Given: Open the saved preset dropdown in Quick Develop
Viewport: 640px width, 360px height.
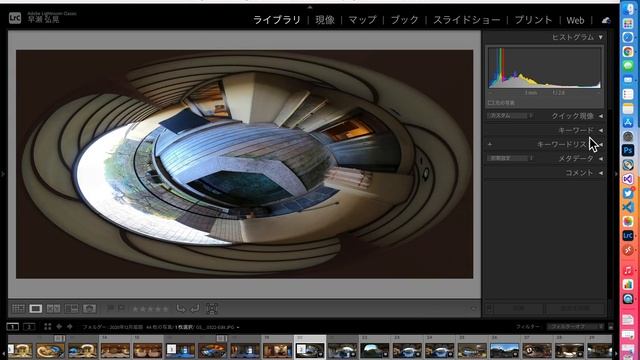Looking at the screenshot, I should 511,116.
